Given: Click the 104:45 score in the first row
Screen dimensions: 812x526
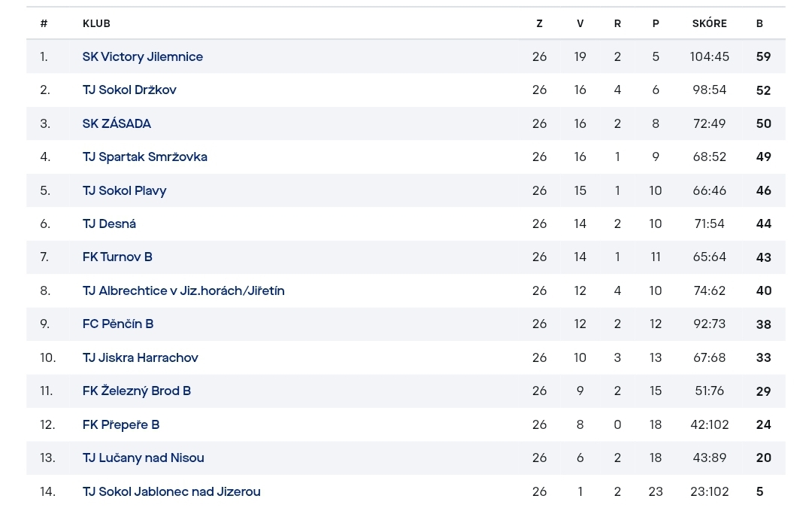Looking at the screenshot, I should click(x=710, y=56).
